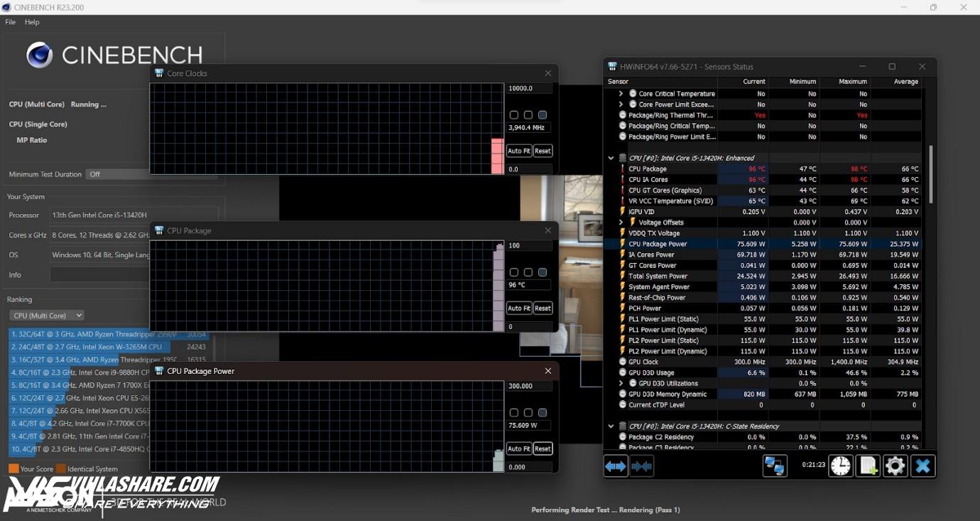
Task: Click the Average column header
Action: coord(905,82)
